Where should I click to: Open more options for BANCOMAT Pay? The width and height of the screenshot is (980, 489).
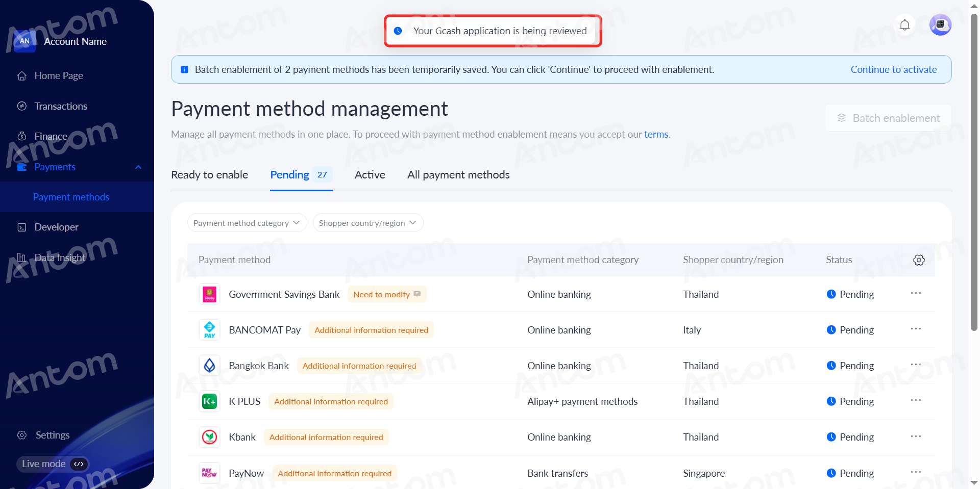point(916,329)
